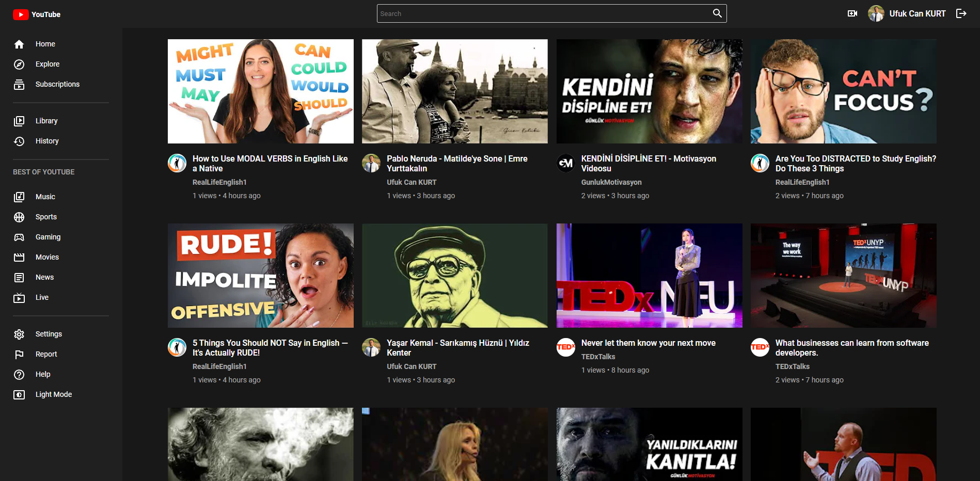
Task: Click GunlukMotivasyon channel avatar icon
Action: [x=566, y=163]
